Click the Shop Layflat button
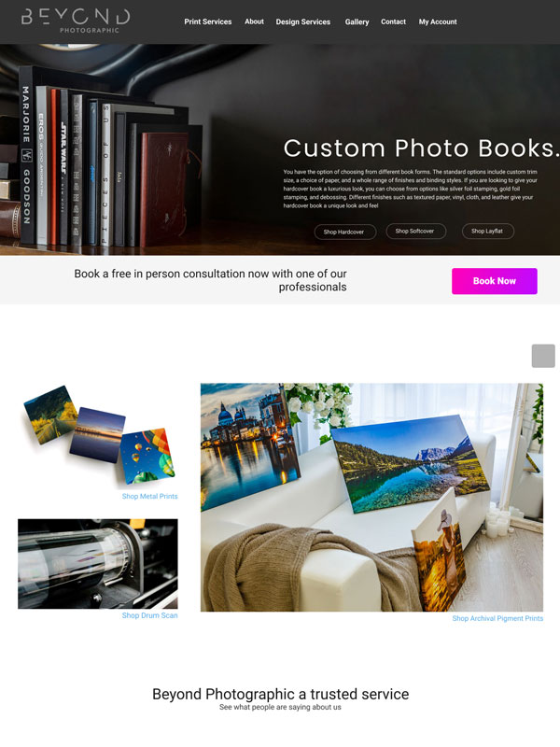The height and width of the screenshot is (747, 560). pyautogui.click(x=487, y=231)
